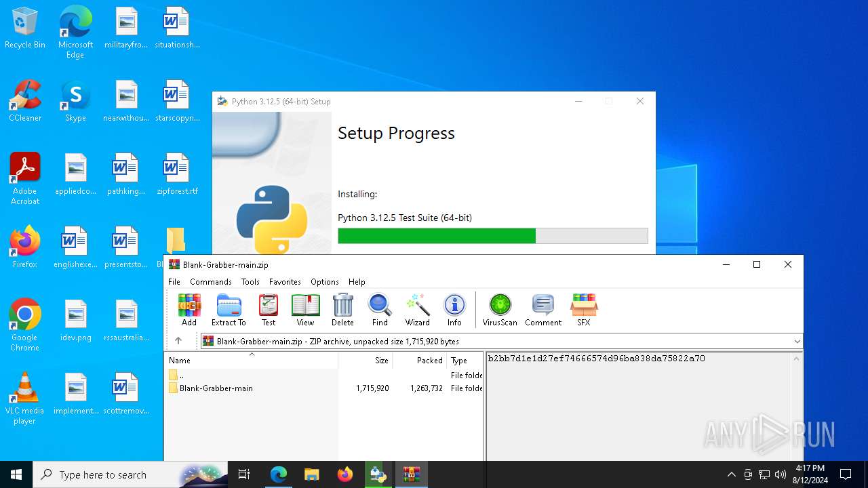Image resolution: width=868 pixels, height=488 pixels.
Task: Select Adobe Acrobat desktop shortcut
Action: pyautogui.click(x=25, y=179)
